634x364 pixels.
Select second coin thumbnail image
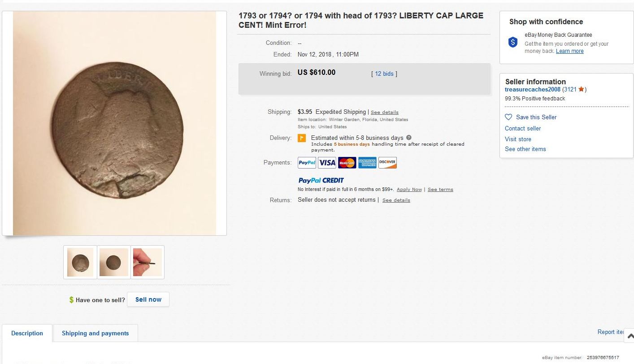click(x=114, y=262)
